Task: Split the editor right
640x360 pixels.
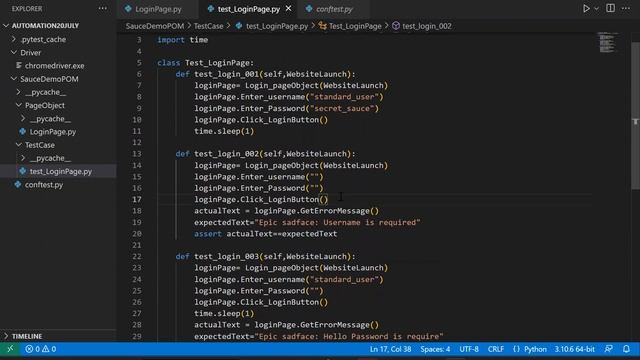Action: (x=610, y=9)
